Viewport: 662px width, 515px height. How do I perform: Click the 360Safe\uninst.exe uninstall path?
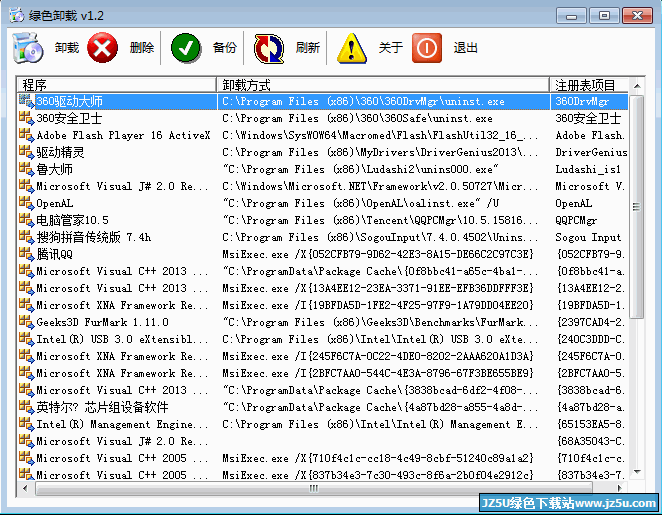pyautogui.click(x=358, y=119)
